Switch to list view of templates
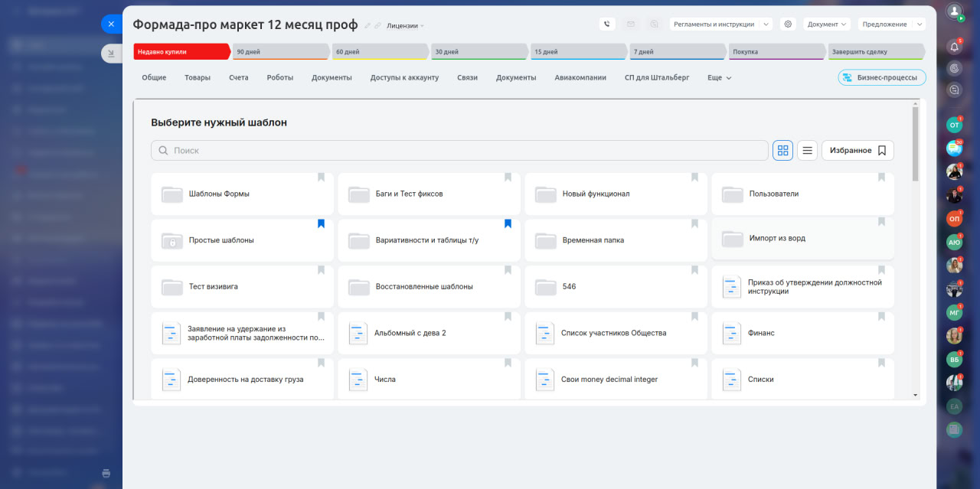 [x=807, y=151]
